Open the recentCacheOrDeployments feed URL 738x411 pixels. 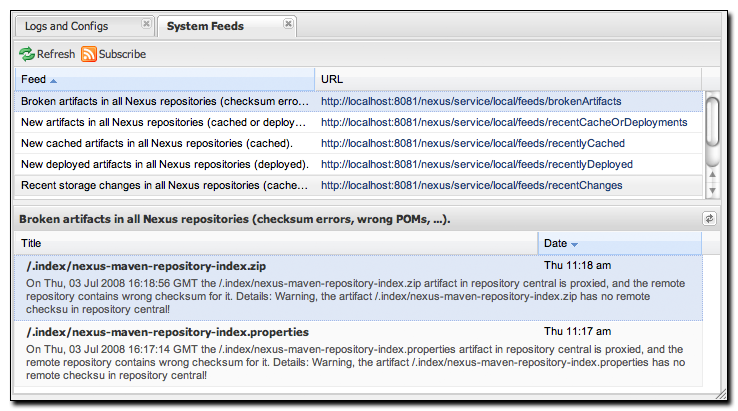pos(503,122)
